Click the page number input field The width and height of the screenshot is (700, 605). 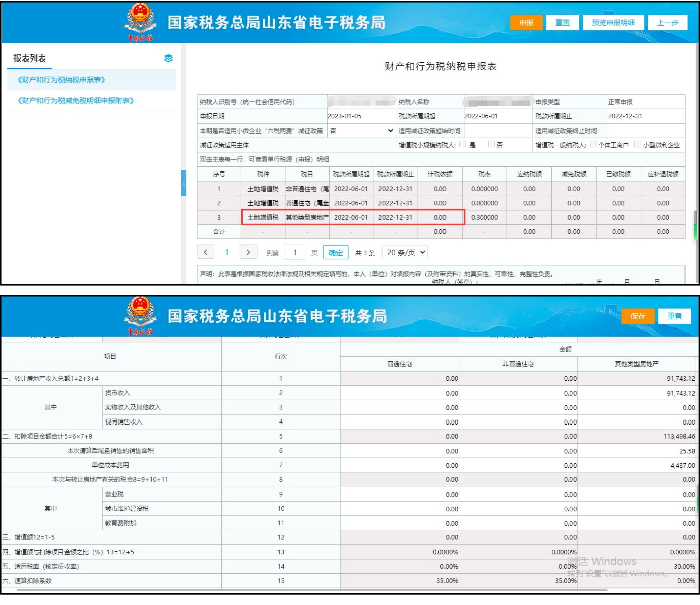point(295,252)
